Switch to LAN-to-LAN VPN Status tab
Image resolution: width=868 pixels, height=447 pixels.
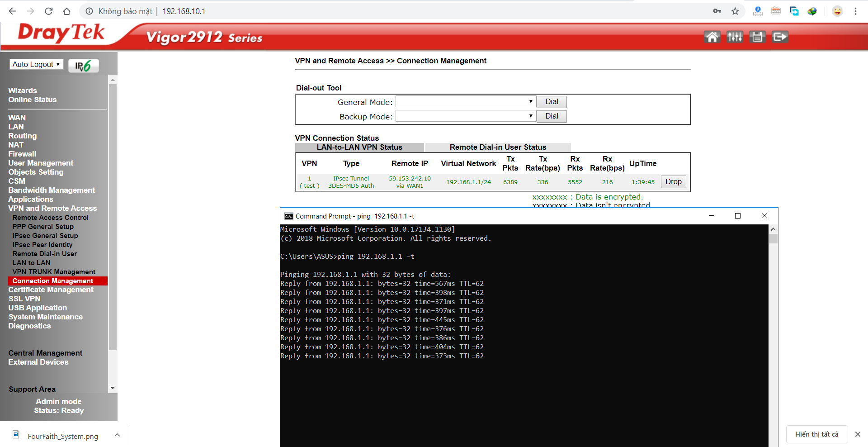(x=359, y=147)
